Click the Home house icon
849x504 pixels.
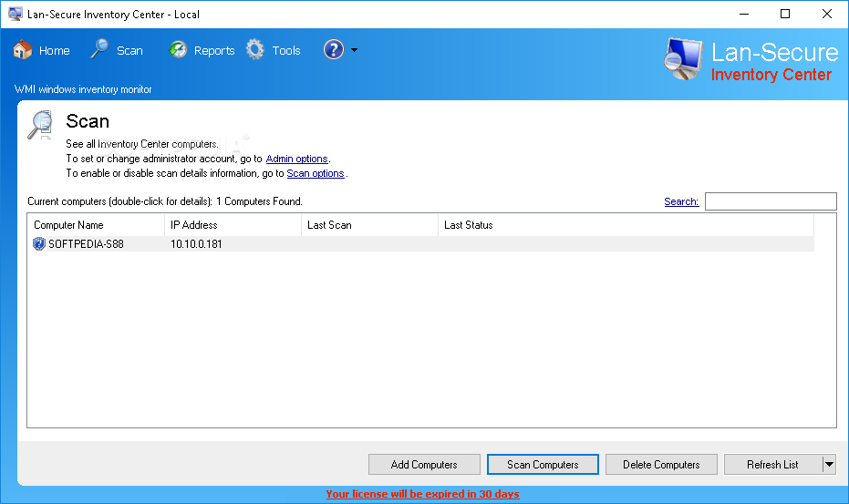[x=23, y=50]
